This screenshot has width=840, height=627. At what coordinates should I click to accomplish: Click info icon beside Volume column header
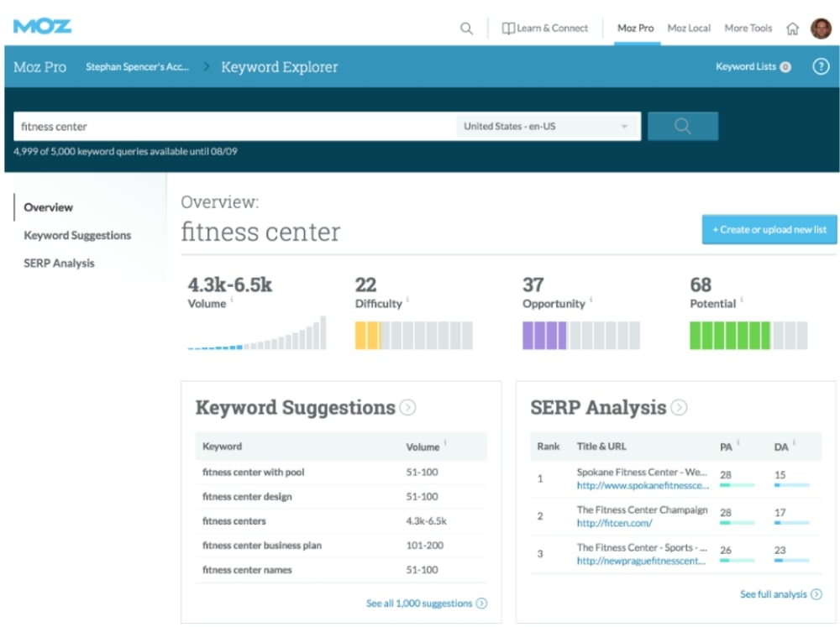click(x=445, y=442)
